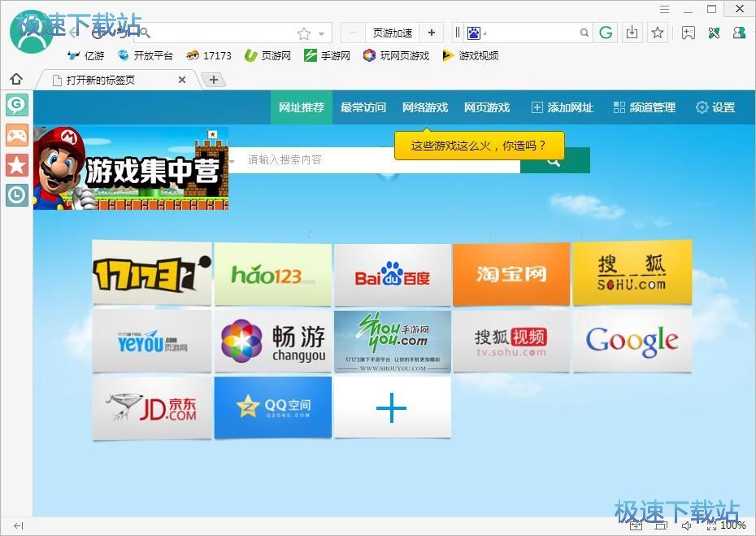Bookmark this page with the address bar star
This screenshot has height=536, width=756.
(304, 33)
